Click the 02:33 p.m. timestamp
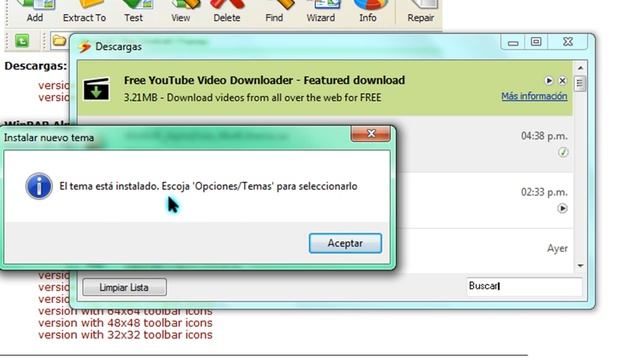 tap(544, 192)
